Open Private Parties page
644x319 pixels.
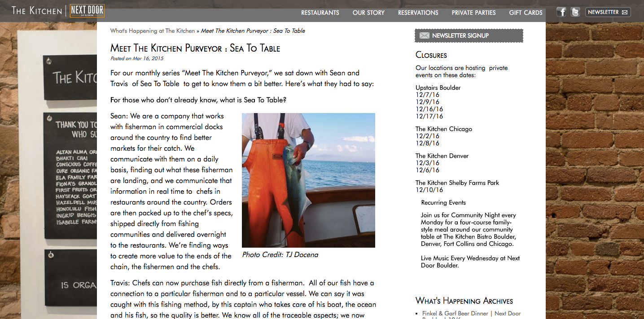(473, 13)
